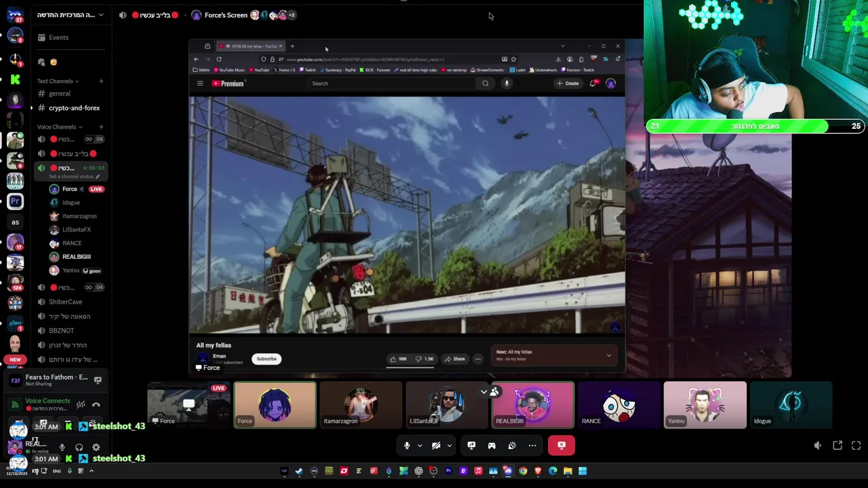The height and width of the screenshot is (488, 868).
Task: Select the Itamarzagron participant tile
Action: pos(361,405)
